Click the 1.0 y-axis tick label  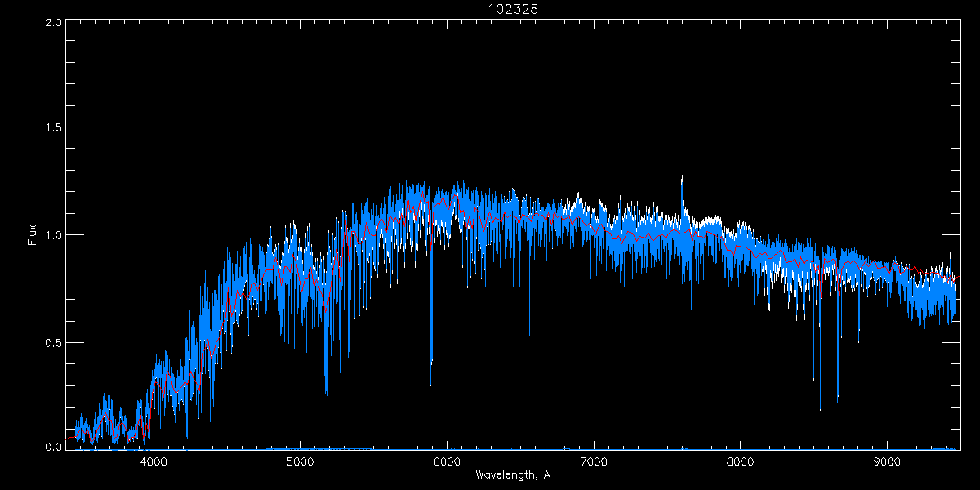(53, 235)
